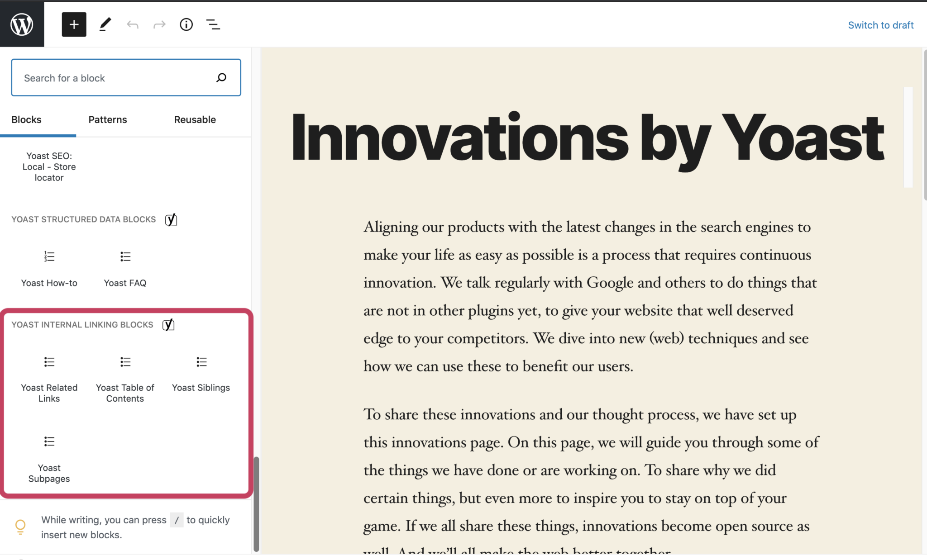Click the WordPress logo

click(x=22, y=24)
